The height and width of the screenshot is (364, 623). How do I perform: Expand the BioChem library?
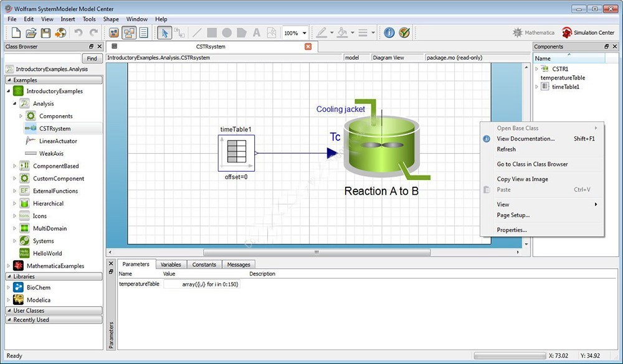pyautogui.click(x=9, y=287)
